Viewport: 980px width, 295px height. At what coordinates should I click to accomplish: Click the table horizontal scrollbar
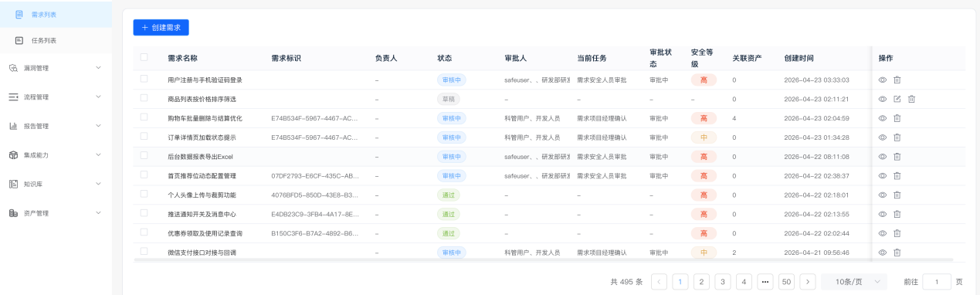tap(544, 260)
